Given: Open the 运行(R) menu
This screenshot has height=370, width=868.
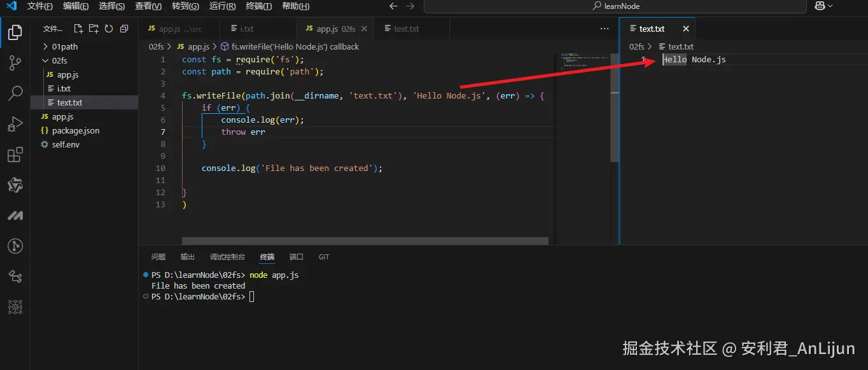Looking at the screenshot, I should tap(222, 6).
